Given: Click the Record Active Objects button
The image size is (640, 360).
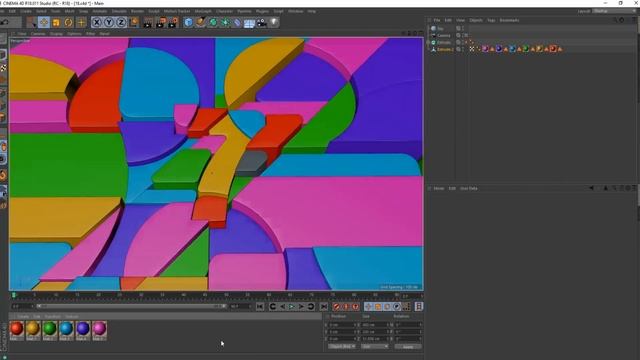Looking at the screenshot, I should 336,307.
